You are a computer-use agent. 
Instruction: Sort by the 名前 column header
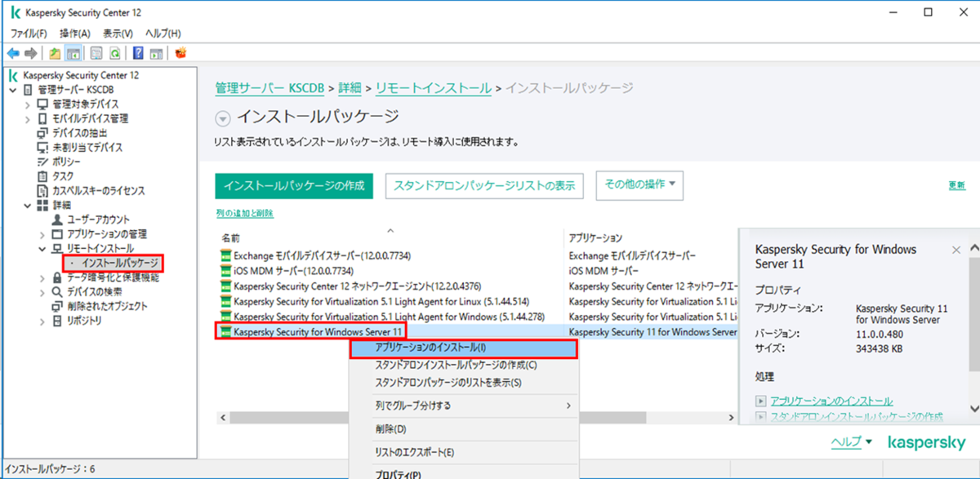(231, 238)
